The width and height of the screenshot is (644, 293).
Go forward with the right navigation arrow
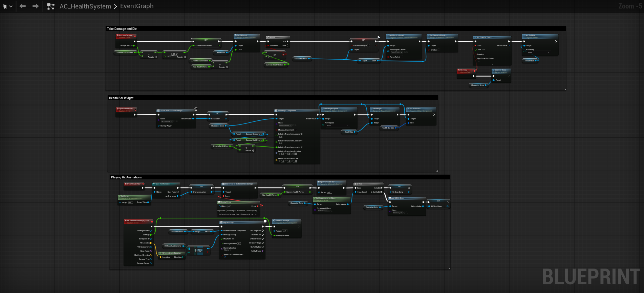36,6
